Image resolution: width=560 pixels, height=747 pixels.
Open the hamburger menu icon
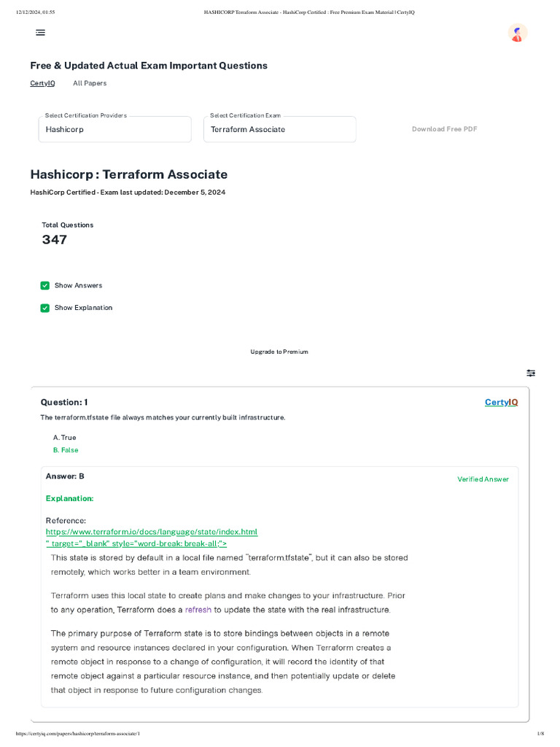click(40, 33)
